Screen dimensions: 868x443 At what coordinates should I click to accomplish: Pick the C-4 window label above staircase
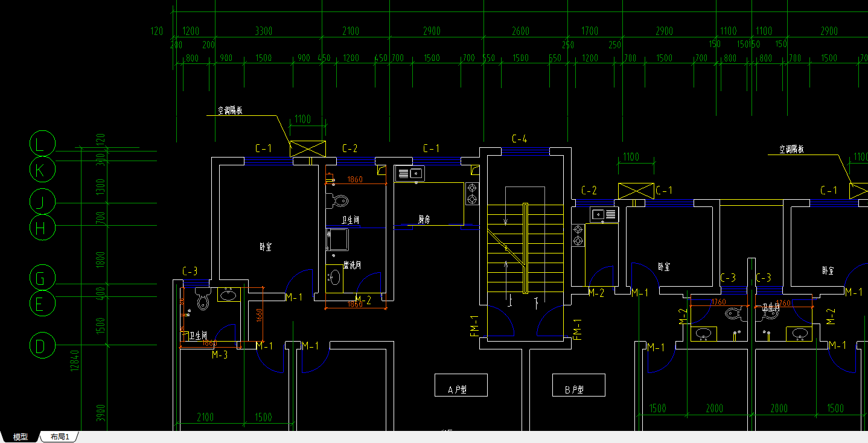(x=520, y=139)
